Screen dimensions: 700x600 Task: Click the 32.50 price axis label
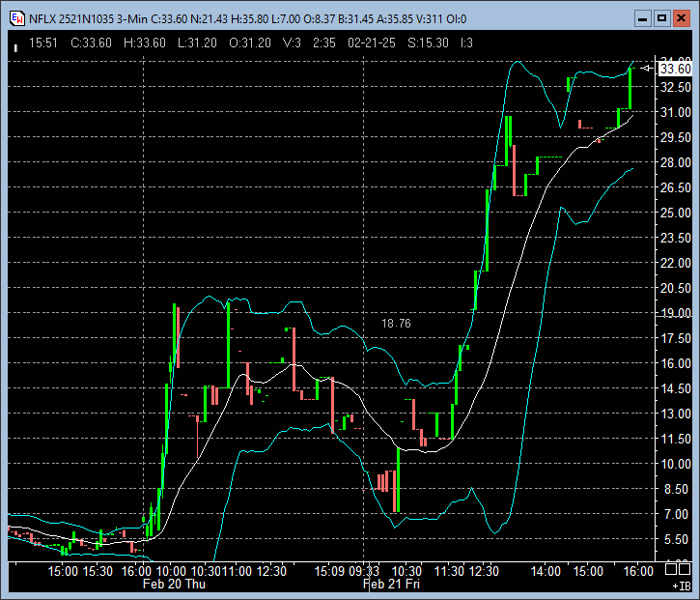676,87
